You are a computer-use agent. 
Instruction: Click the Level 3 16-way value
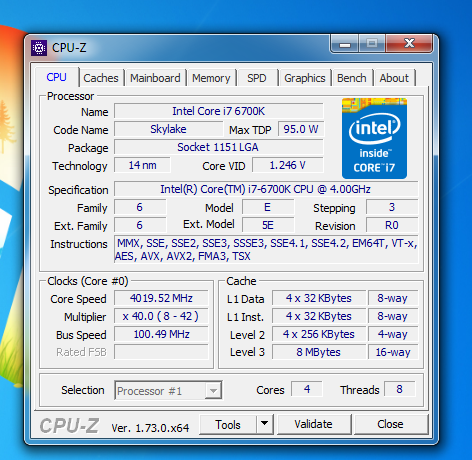pyautogui.click(x=393, y=352)
